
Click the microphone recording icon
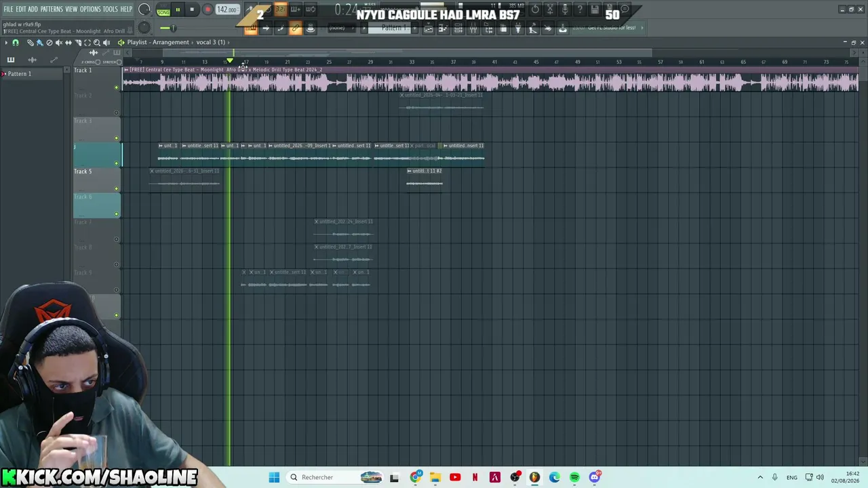click(x=565, y=9)
